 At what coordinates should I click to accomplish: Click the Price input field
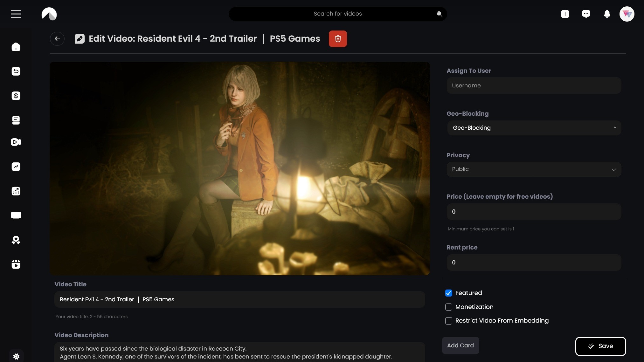tap(534, 212)
